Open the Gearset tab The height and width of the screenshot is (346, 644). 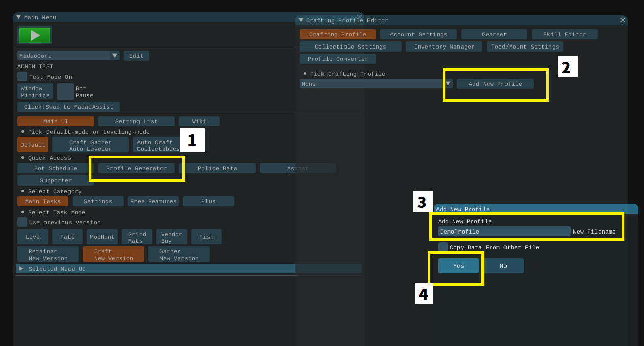(494, 34)
